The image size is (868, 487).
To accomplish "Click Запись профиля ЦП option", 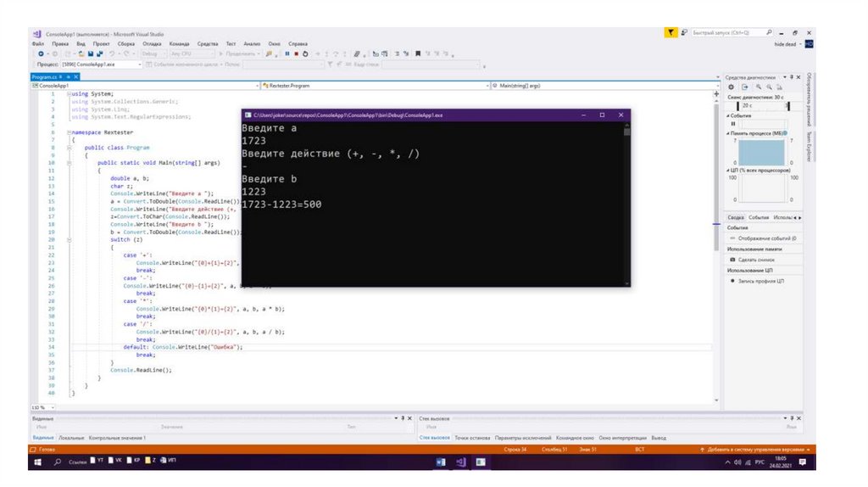I will coord(759,280).
